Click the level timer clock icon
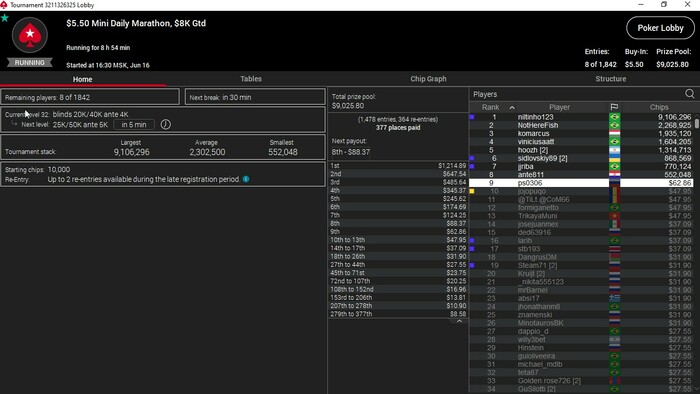The image size is (700, 394). (166, 124)
